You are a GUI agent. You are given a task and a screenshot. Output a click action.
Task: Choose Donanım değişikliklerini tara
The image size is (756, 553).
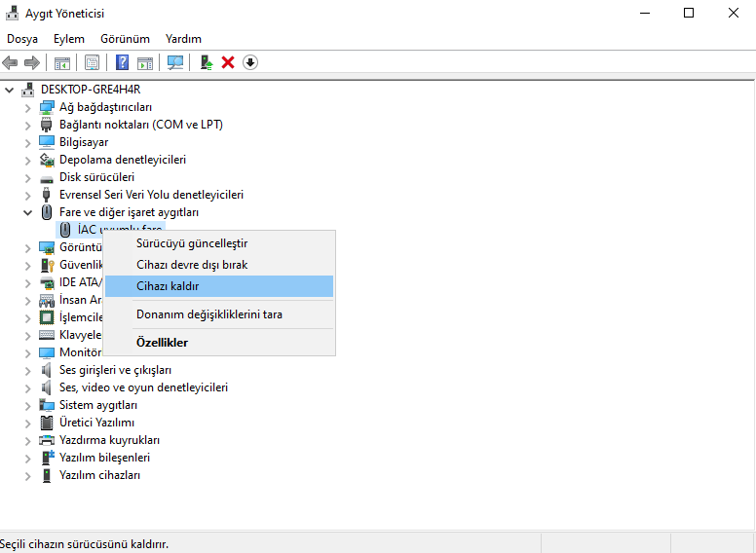coord(219,314)
